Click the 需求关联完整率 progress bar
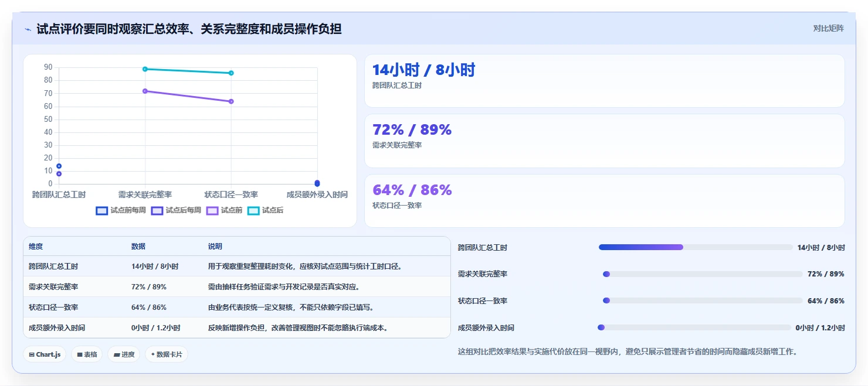Screen dimensions: 868x386 tap(703, 274)
